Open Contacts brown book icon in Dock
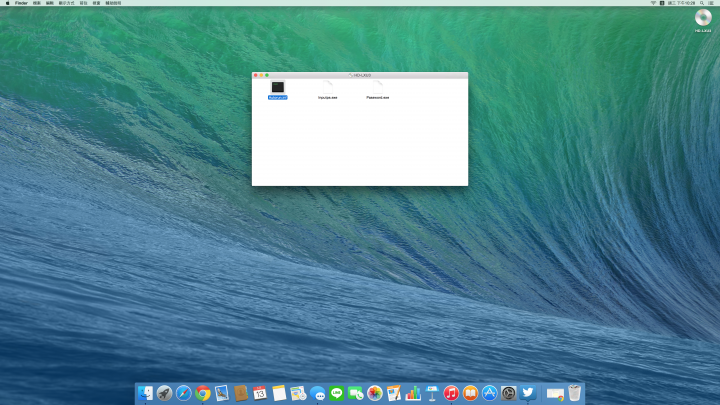This screenshot has height=405, width=720. pyautogui.click(x=241, y=393)
